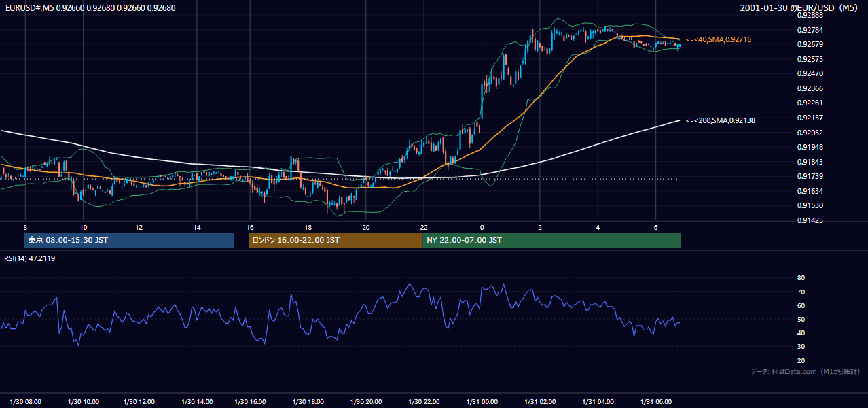Click the 2001-01-30 EUR/USD (M5) title
Image resolution: width=868 pixels, height=408 pixels.
(x=799, y=8)
